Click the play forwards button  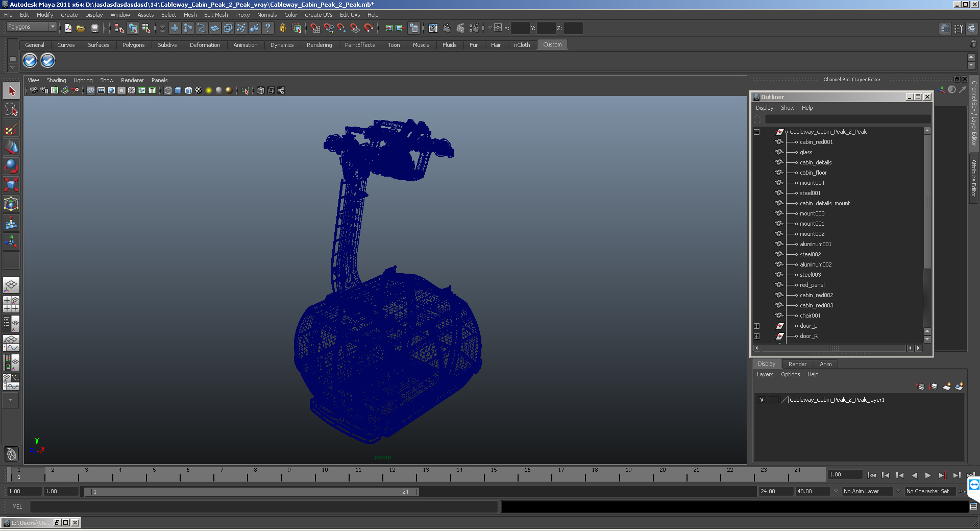click(x=928, y=475)
